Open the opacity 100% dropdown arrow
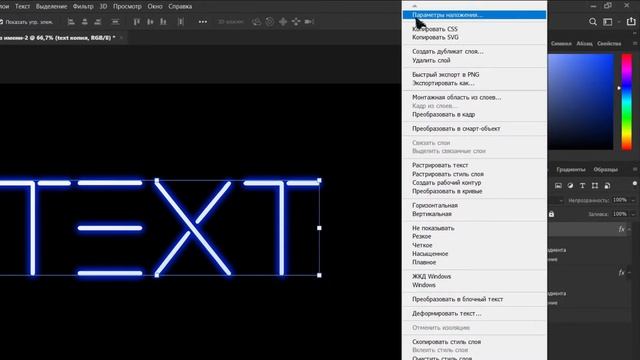Viewport: 640px width, 360px height. pos(633,200)
